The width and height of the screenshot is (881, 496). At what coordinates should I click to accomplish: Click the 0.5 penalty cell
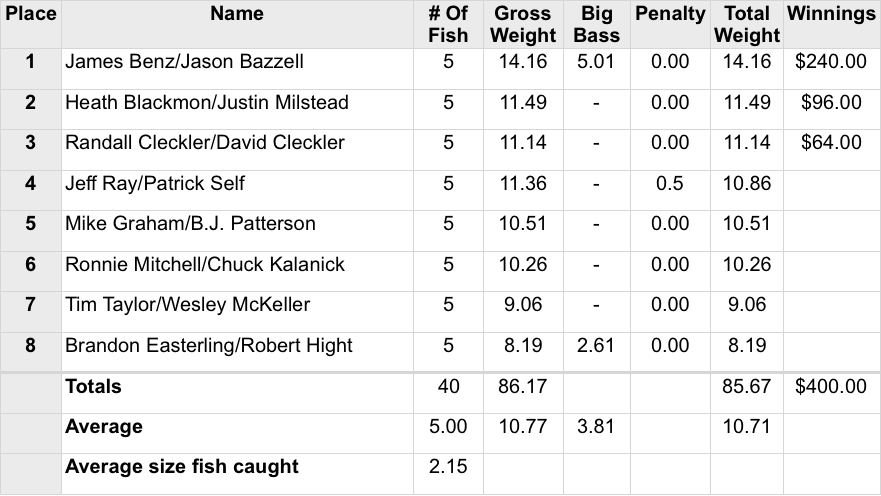(669, 183)
